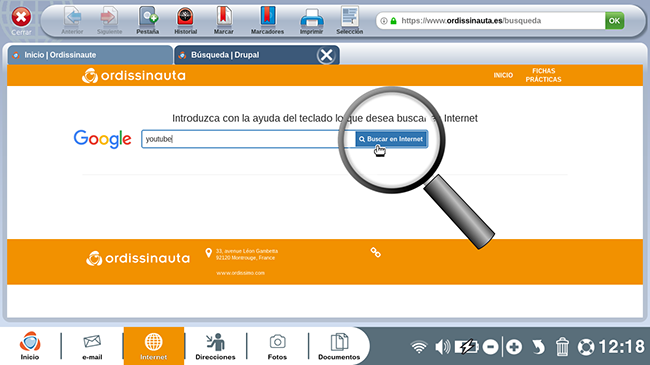Switch to the Inicio | Ordissinaute tab
The image size is (650, 365).
(90, 55)
